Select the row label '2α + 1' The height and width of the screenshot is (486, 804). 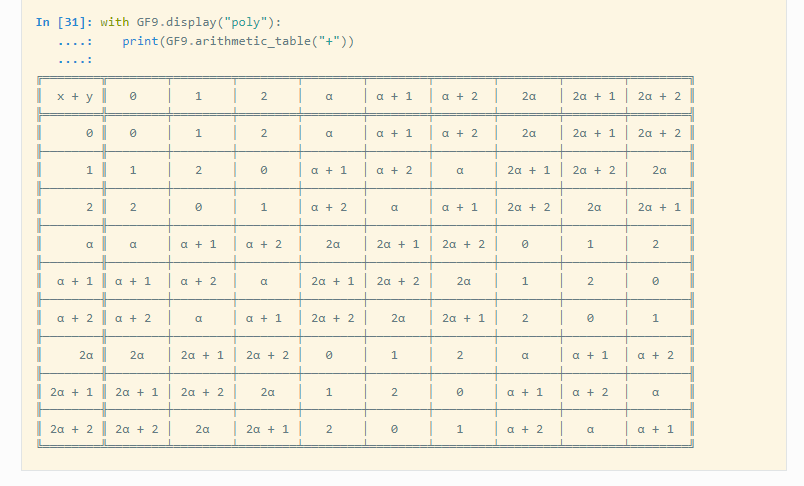(x=71, y=392)
